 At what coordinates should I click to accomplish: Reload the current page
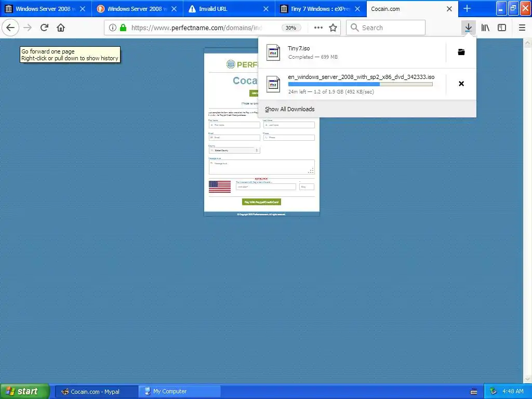tap(44, 28)
